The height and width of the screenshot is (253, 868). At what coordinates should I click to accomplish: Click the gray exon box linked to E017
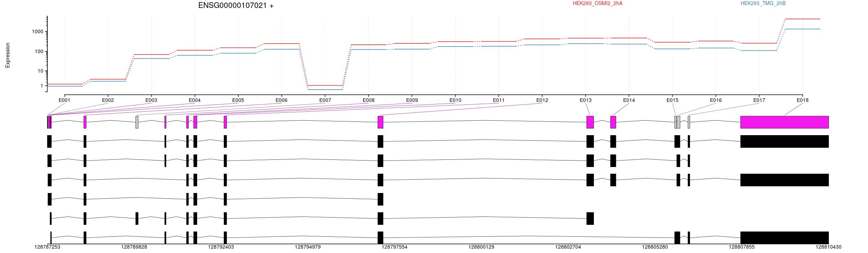pyautogui.click(x=689, y=122)
